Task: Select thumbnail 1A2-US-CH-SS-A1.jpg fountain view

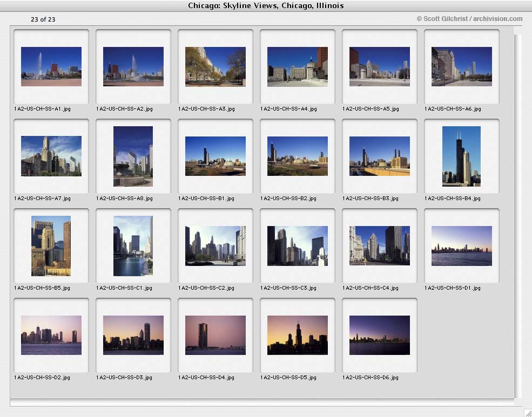Action: tap(51, 66)
